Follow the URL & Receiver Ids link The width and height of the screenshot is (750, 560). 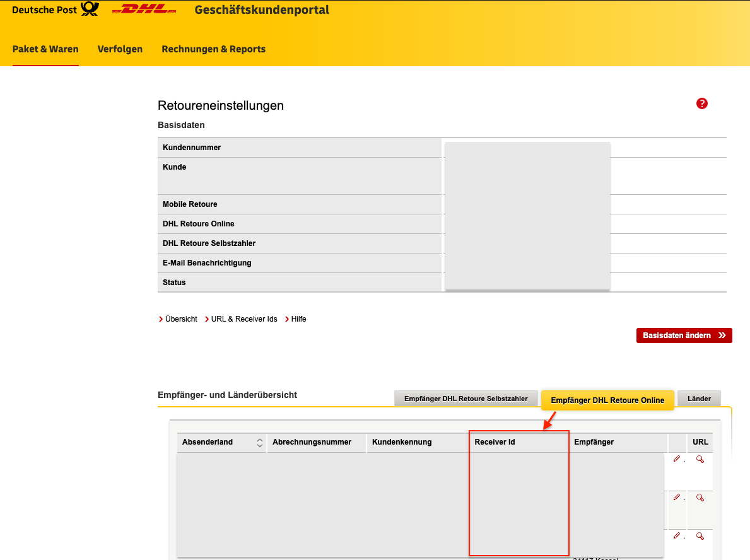[x=244, y=318]
